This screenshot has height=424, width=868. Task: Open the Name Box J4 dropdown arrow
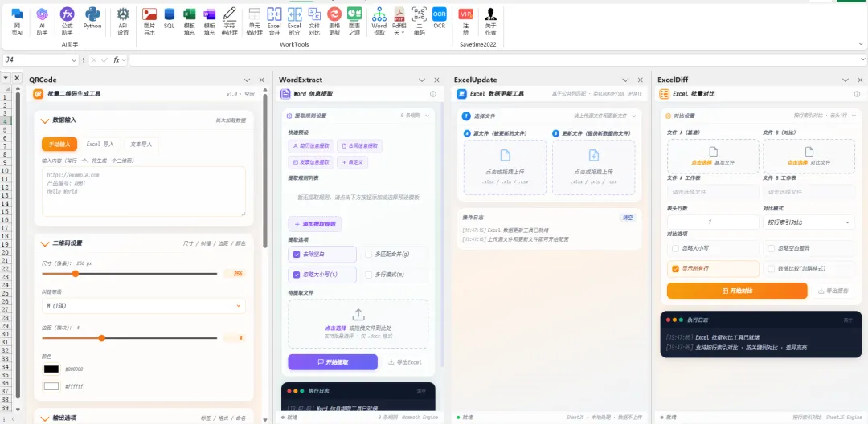(x=74, y=59)
